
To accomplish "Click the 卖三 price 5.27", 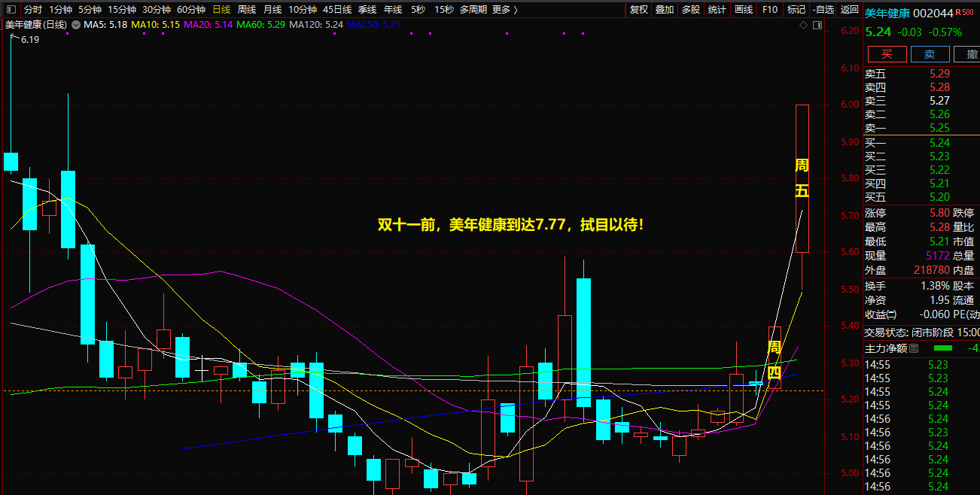I will pyautogui.click(x=939, y=101).
